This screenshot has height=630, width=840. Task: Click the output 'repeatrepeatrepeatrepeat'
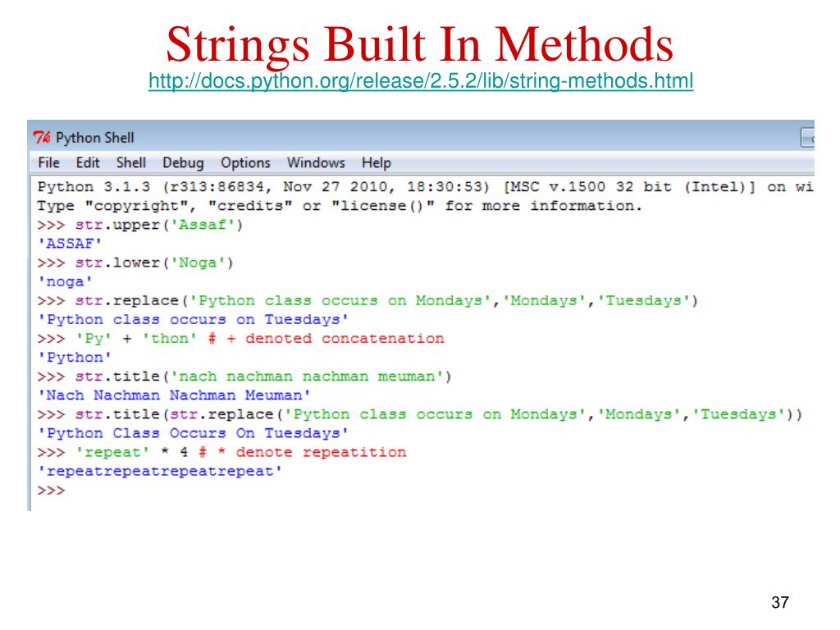[x=160, y=472]
